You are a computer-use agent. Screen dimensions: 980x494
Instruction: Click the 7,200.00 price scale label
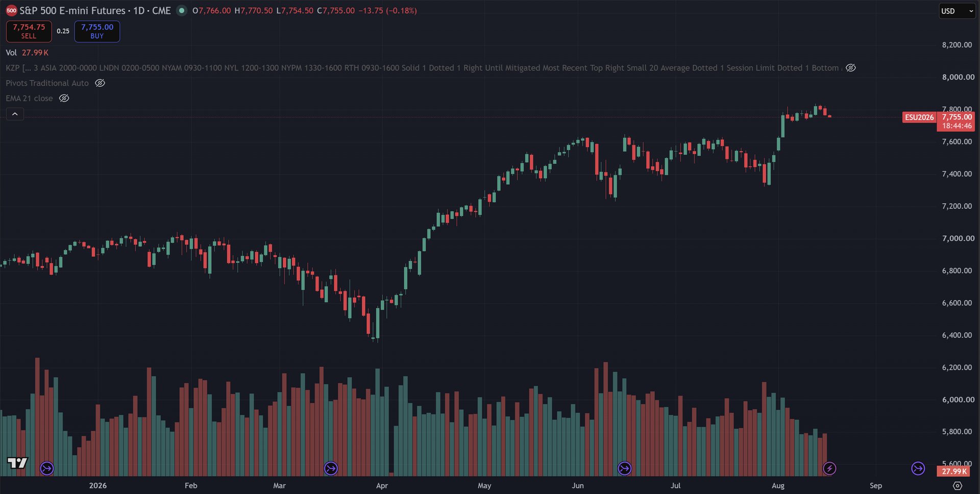pos(957,206)
